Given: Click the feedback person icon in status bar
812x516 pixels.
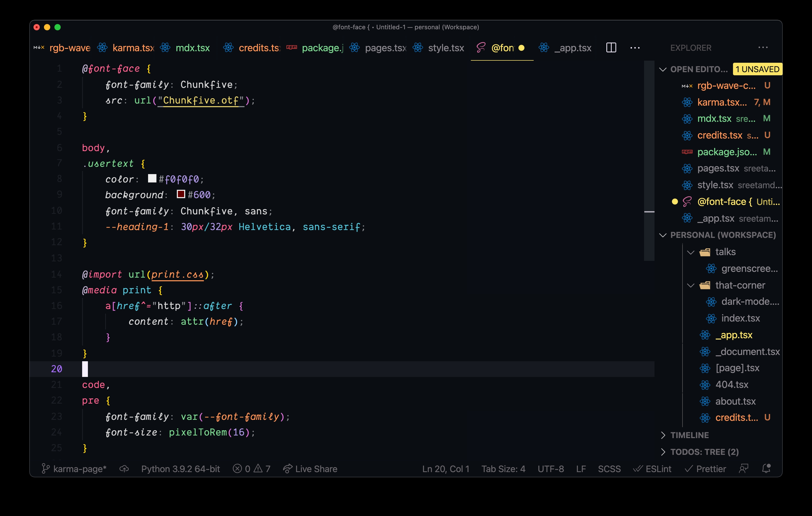Looking at the screenshot, I should [743, 468].
